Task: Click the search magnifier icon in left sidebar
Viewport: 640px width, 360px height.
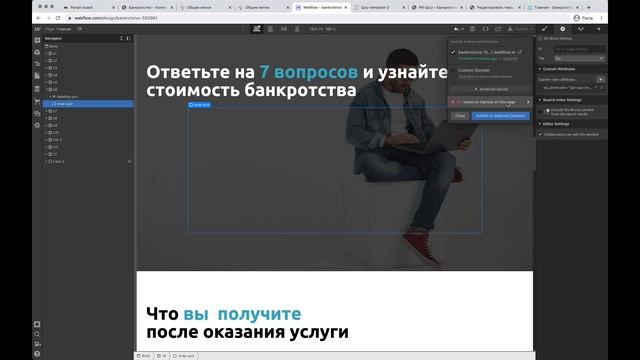Action: [x=37, y=334]
